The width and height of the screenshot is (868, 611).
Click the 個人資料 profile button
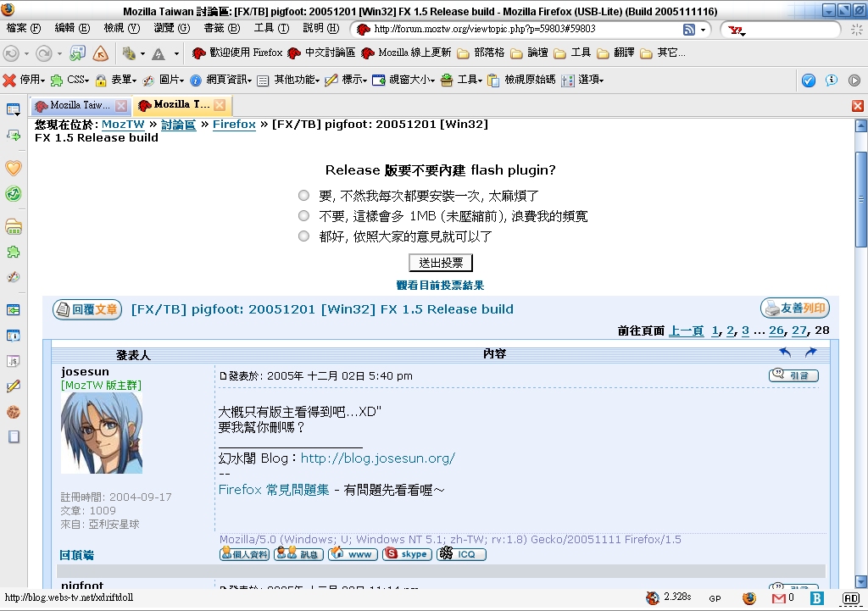pos(245,553)
